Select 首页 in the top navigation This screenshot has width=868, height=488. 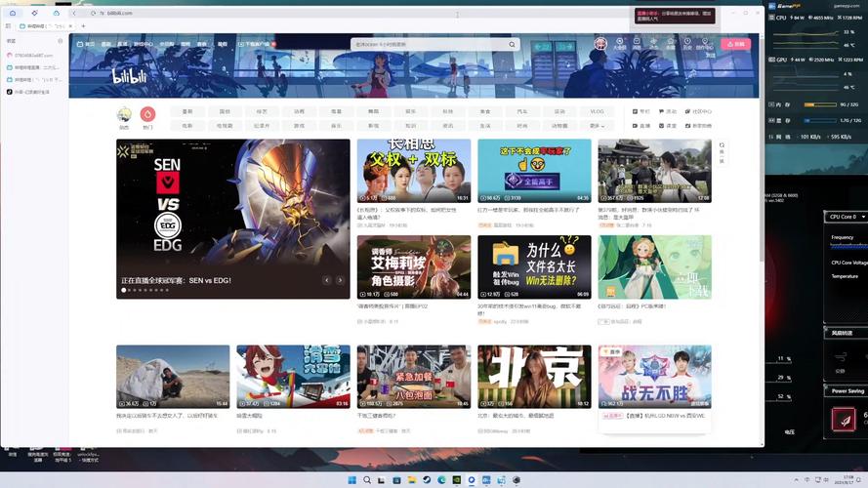click(x=86, y=44)
